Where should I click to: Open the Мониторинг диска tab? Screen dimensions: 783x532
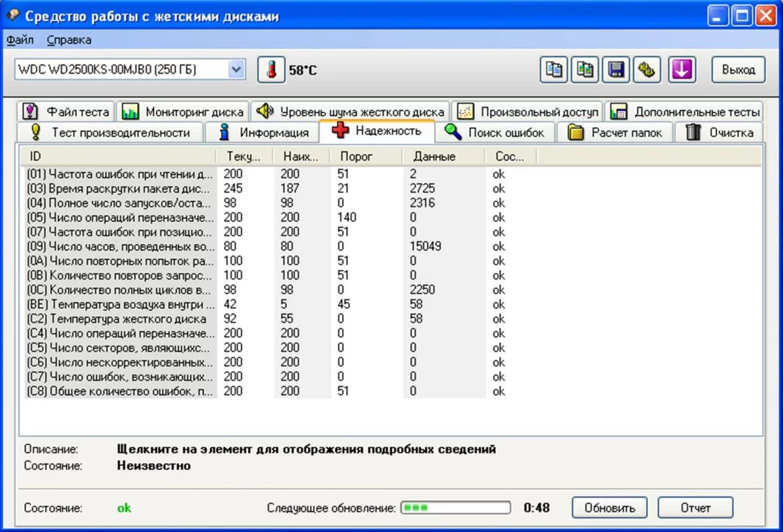pos(183,111)
